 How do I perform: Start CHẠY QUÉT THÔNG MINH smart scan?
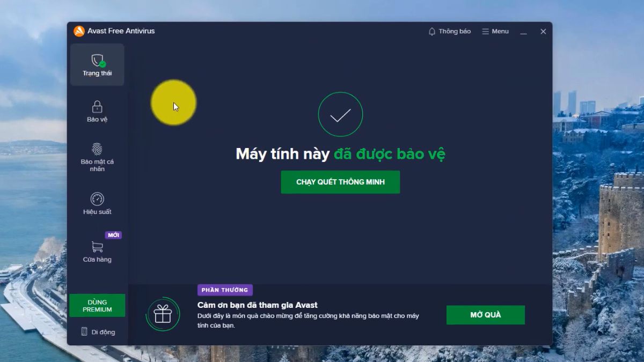coord(340,182)
